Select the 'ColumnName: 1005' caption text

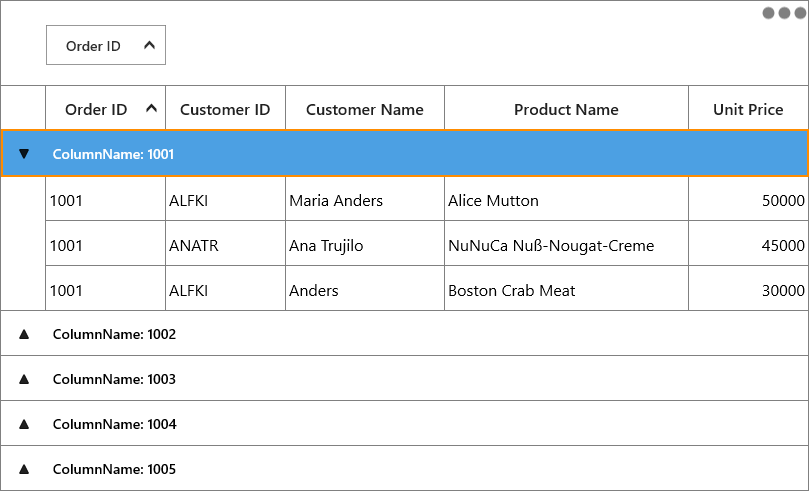[x=114, y=469]
